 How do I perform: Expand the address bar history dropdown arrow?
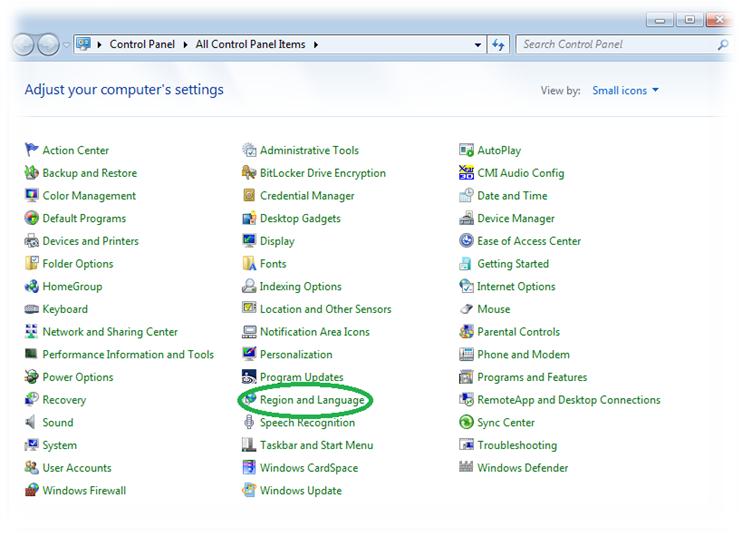point(478,45)
